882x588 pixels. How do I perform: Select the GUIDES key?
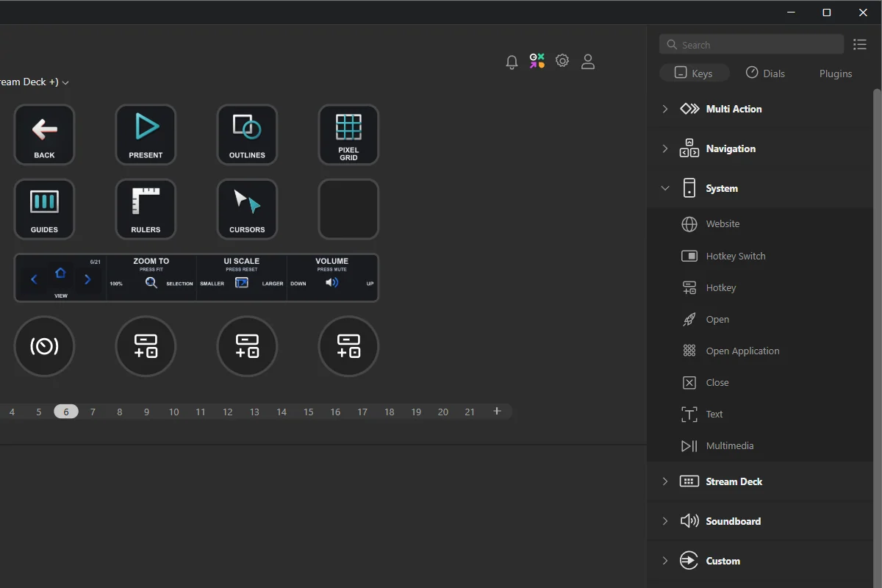point(44,209)
